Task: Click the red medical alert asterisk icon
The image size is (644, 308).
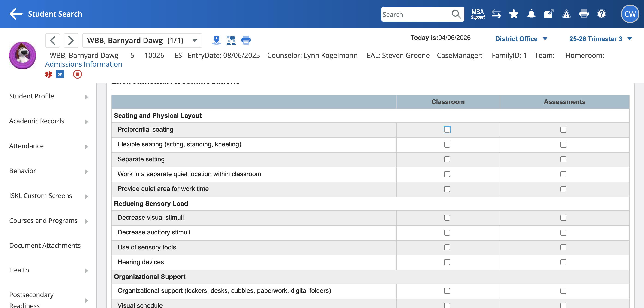Action: pos(48,74)
